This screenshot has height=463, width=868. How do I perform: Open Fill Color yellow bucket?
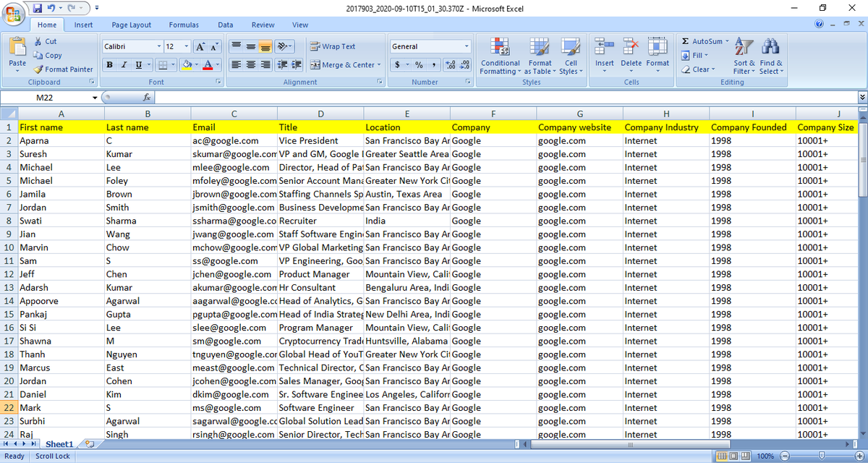point(187,65)
